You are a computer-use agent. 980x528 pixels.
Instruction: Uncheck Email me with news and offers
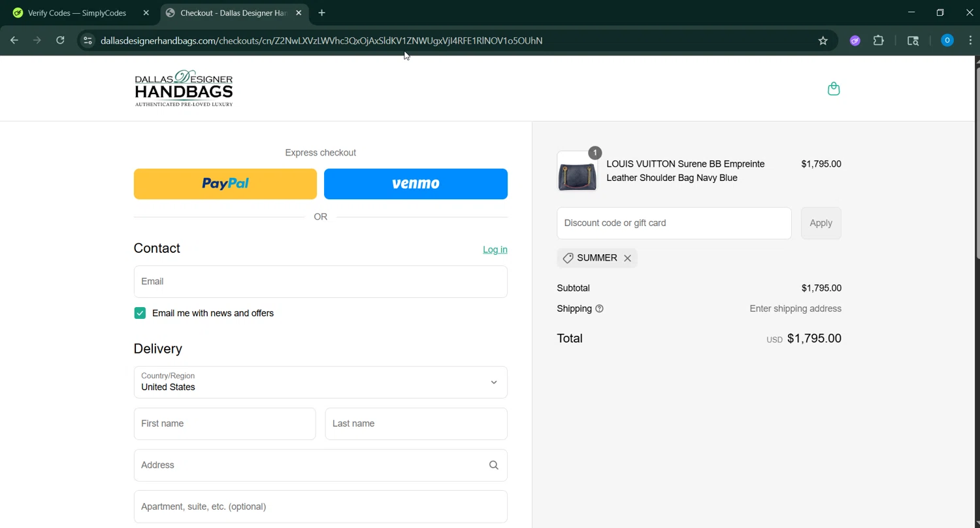click(x=140, y=313)
